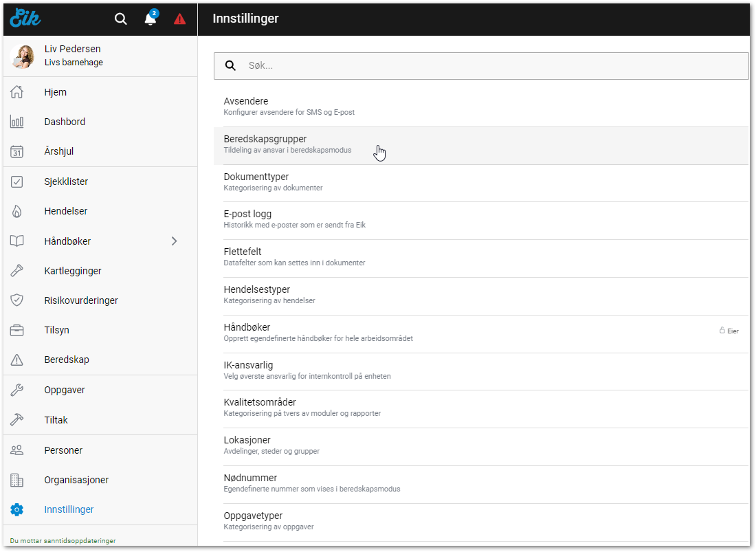Open Risikovurderinger via the shield icon
This screenshot has width=756, height=552.
[17, 300]
